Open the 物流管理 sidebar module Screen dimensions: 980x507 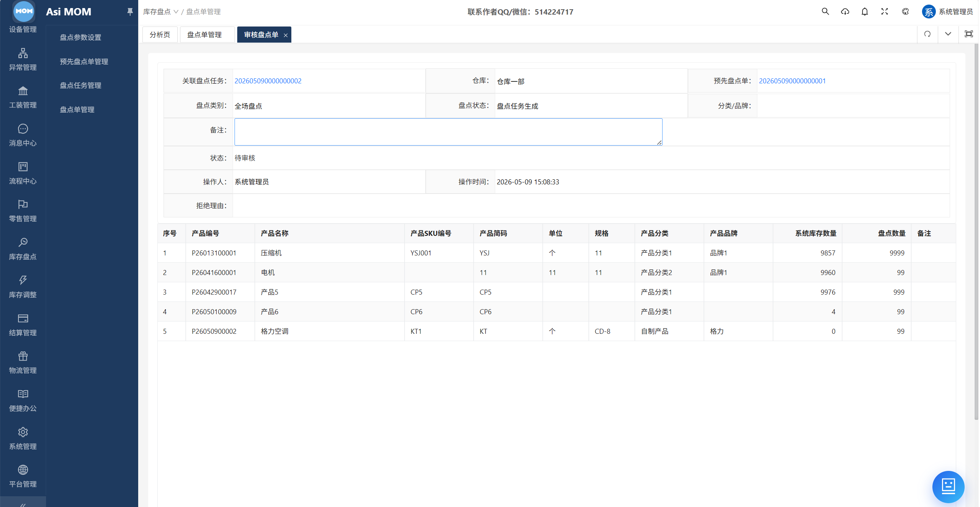point(23,363)
